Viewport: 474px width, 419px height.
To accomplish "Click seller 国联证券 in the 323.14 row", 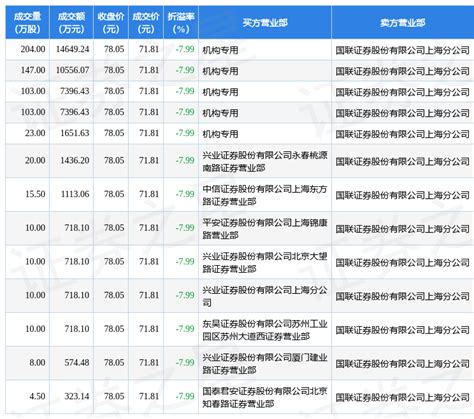I will [x=403, y=397].
